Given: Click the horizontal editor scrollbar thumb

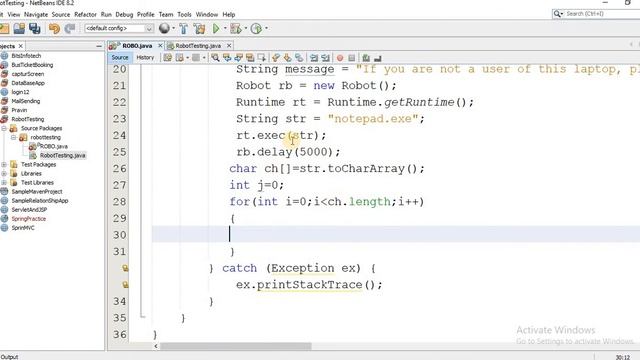Looking at the screenshot, I should tap(236, 347).
